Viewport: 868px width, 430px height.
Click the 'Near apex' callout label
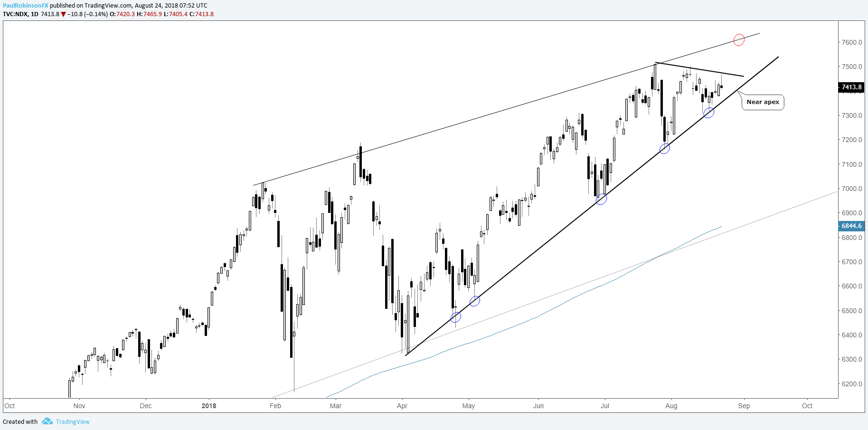[x=763, y=102]
